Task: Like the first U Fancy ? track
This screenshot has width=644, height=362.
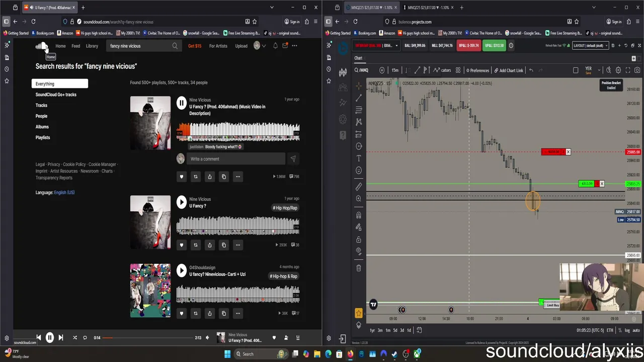Action: pyautogui.click(x=182, y=176)
